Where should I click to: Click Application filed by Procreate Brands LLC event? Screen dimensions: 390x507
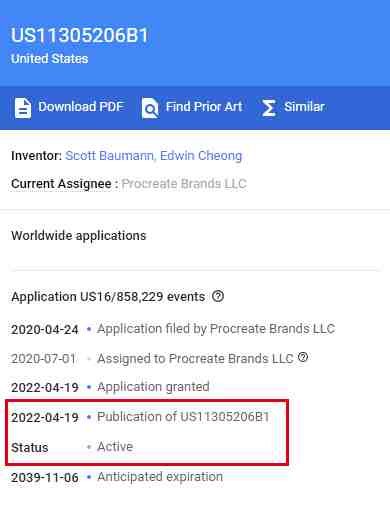coord(216,329)
